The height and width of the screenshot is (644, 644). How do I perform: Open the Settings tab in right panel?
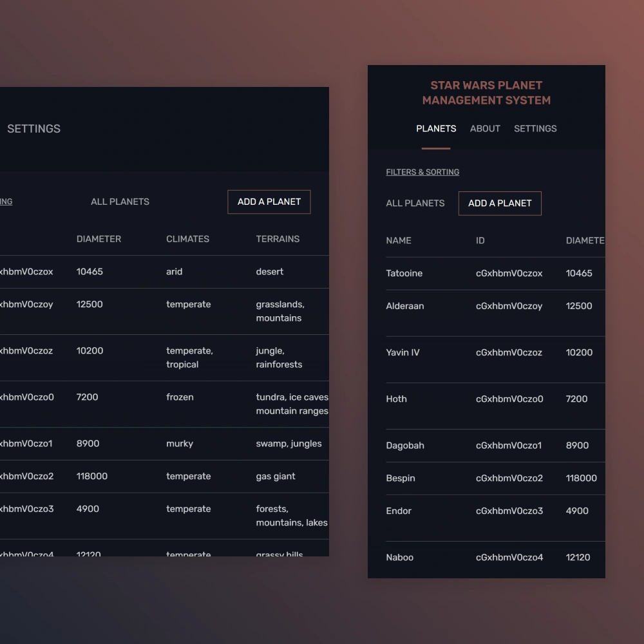click(535, 129)
